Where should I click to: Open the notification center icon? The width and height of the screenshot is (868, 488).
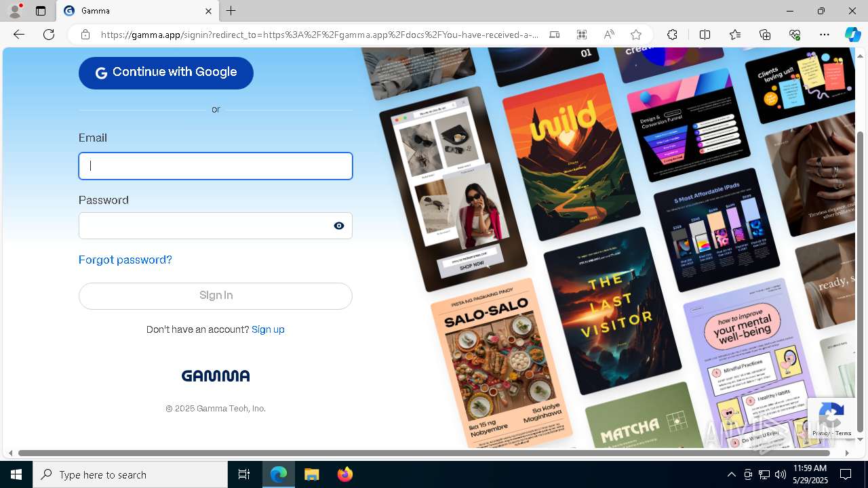(846, 474)
